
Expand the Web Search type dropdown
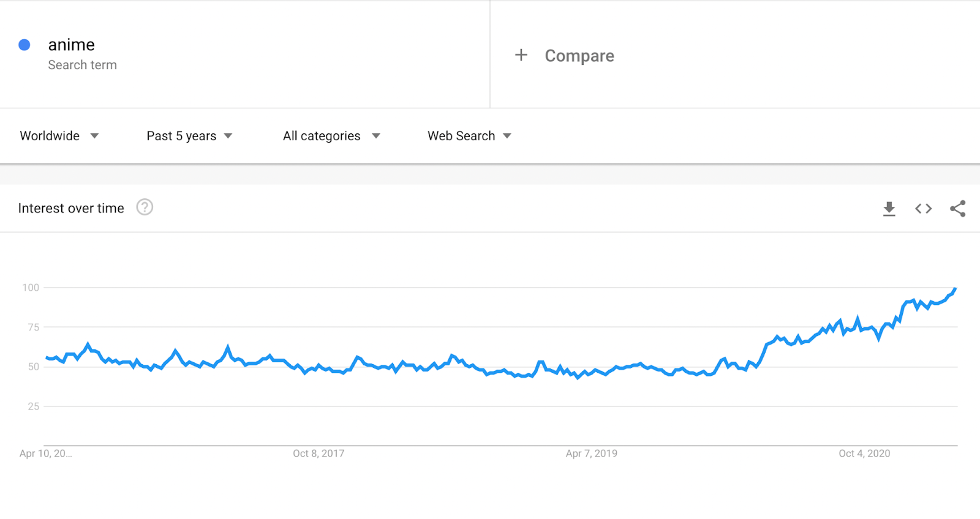(469, 136)
